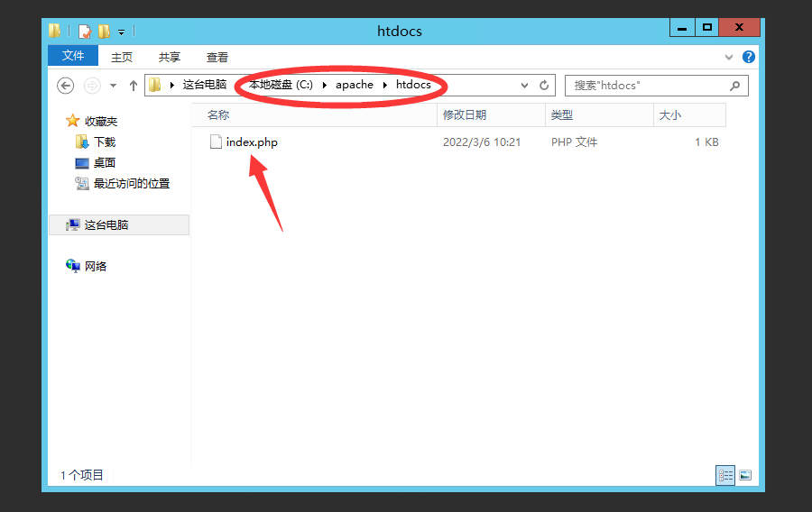Open the address bar history dropdown

tap(524, 86)
